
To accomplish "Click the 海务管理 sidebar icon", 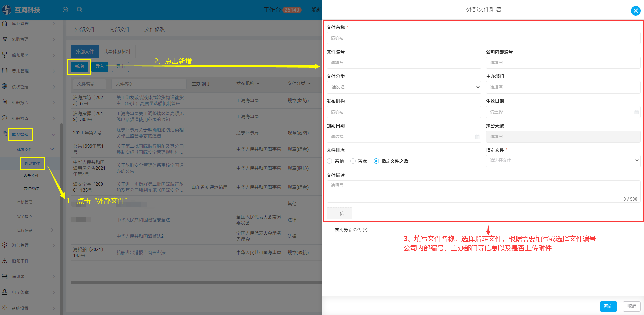I will pyautogui.click(x=5, y=245).
